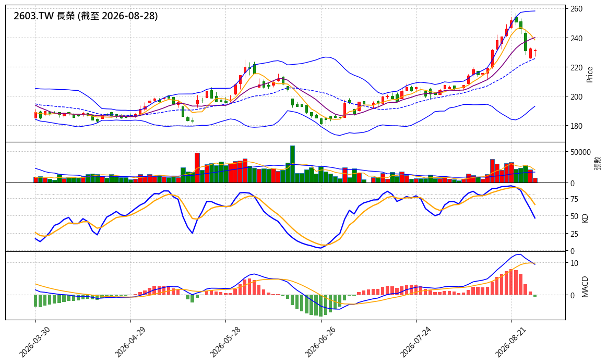Click the 180 price tick label
The width and height of the screenshot is (607, 364).
click(x=576, y=126)
